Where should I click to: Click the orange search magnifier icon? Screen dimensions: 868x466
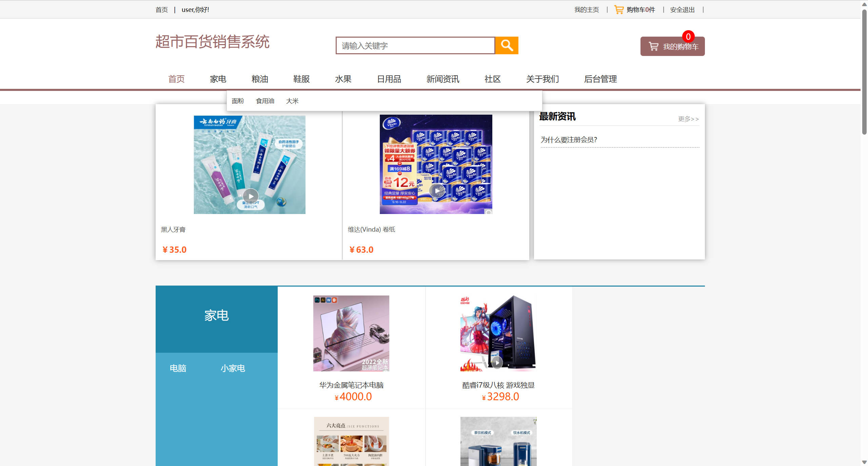507,45
